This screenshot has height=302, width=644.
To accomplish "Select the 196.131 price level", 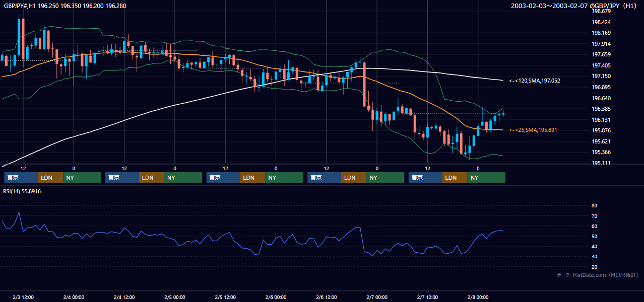I will pos(602,120).
